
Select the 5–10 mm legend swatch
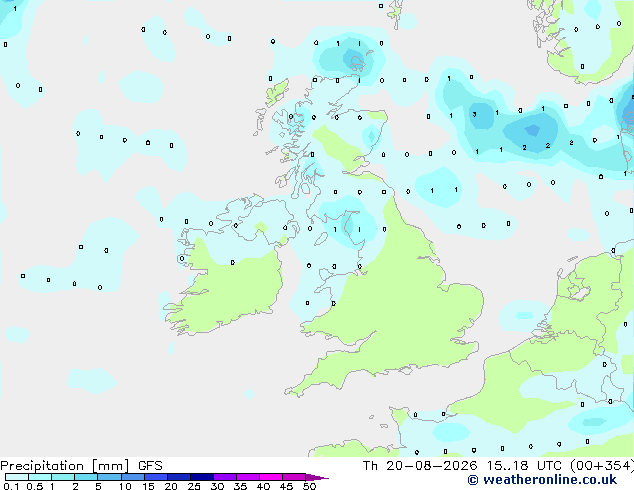[x=109, y=477]
